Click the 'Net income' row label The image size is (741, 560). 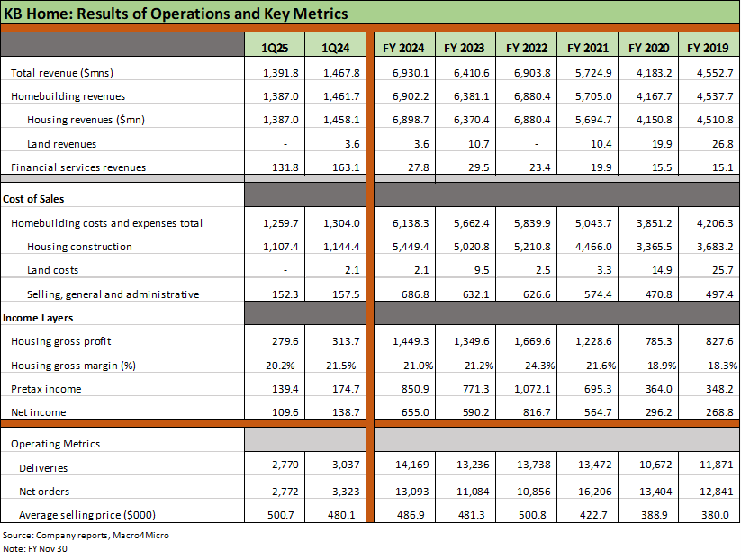(x=39, y=412)
